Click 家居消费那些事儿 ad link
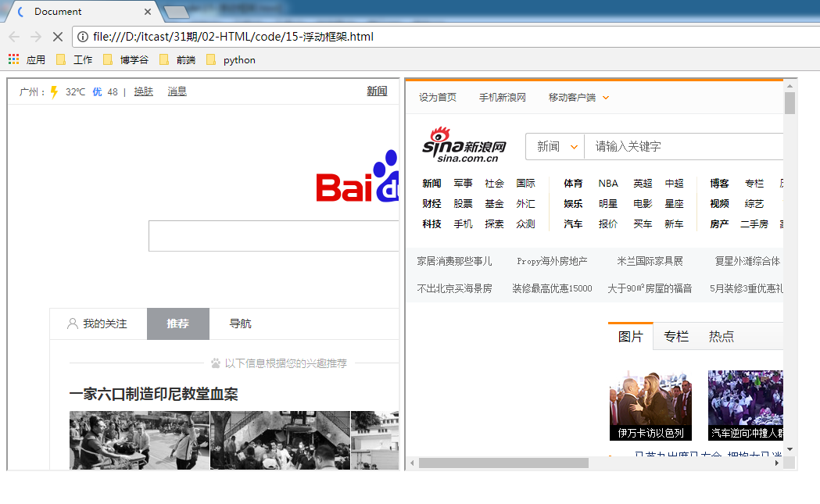The width and height of the screenshot is (820, 504). (x=454, y=261)
